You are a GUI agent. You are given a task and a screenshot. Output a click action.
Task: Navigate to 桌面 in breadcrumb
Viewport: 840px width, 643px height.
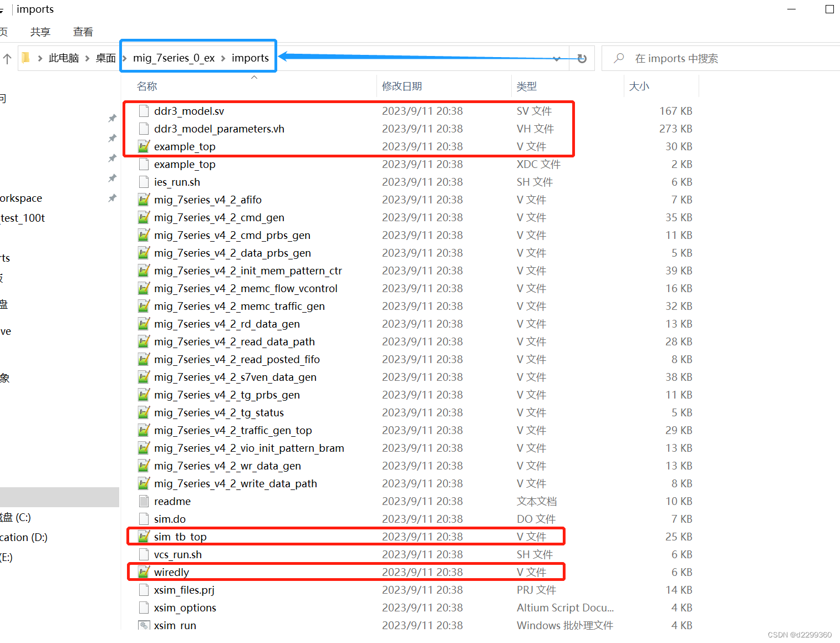tap(106, 58)
